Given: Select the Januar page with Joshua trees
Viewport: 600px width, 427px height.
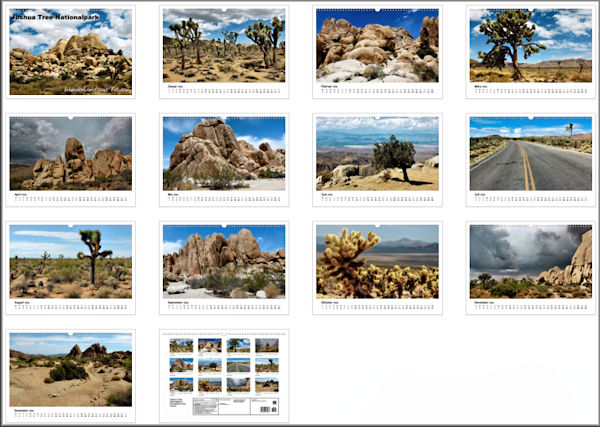Looking at the screenshot, I should [224, 45].
